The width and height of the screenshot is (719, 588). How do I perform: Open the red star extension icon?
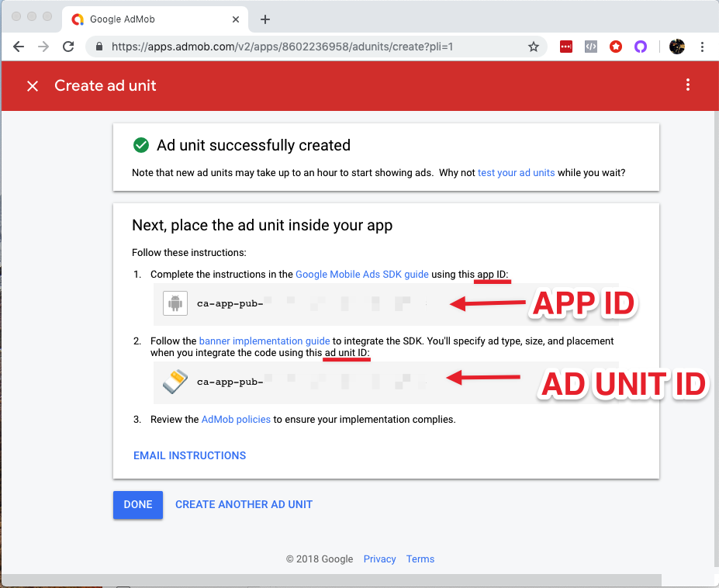[x=615, y=47]
